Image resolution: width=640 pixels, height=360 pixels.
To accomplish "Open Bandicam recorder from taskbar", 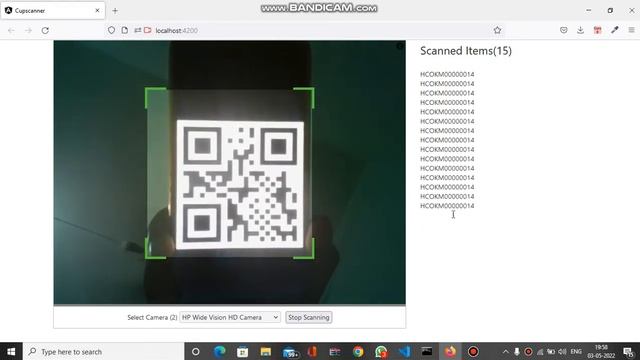I will click(x=473, y=351).
